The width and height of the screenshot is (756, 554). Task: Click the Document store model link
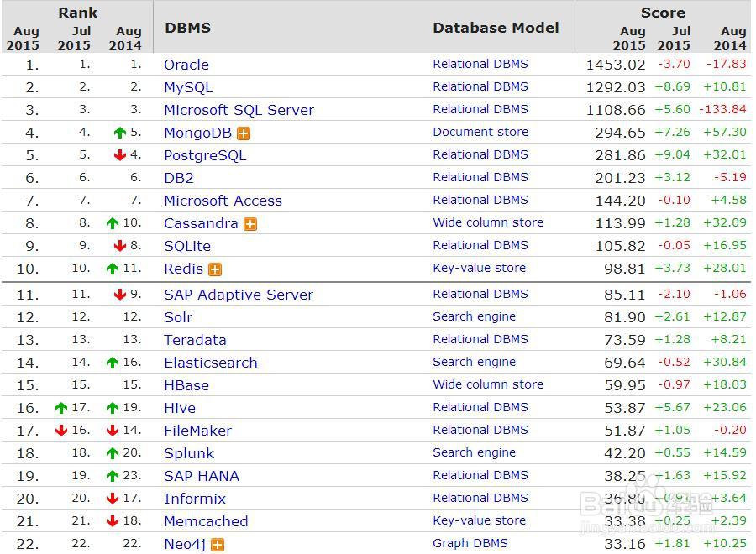tap(480, 132)
